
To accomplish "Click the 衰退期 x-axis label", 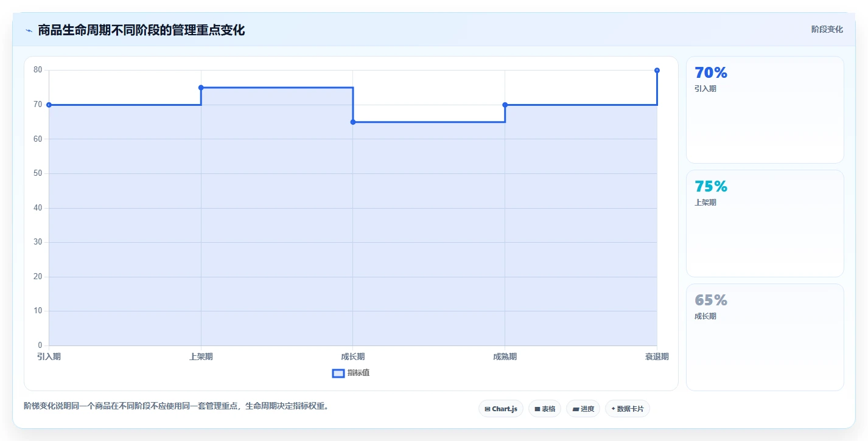I will [657, 356].
